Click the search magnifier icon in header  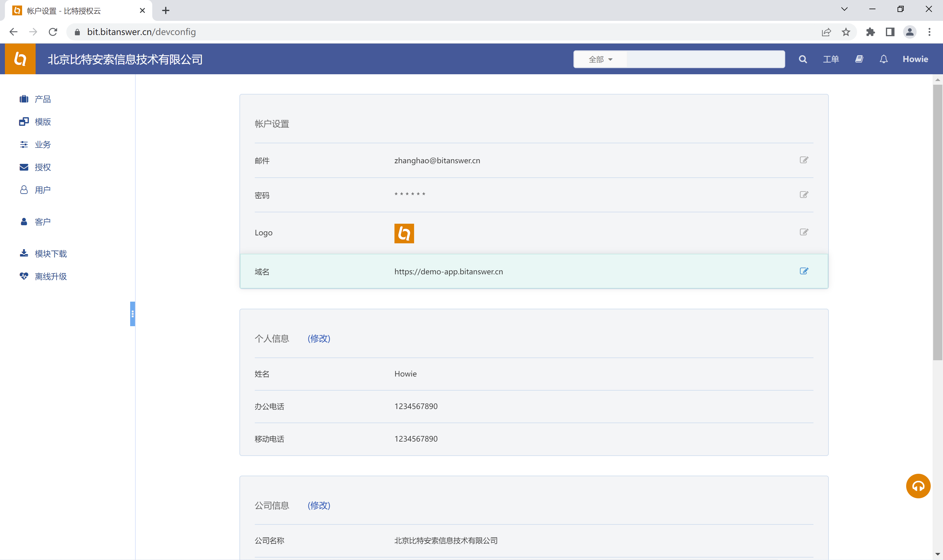tap(803, 59)
